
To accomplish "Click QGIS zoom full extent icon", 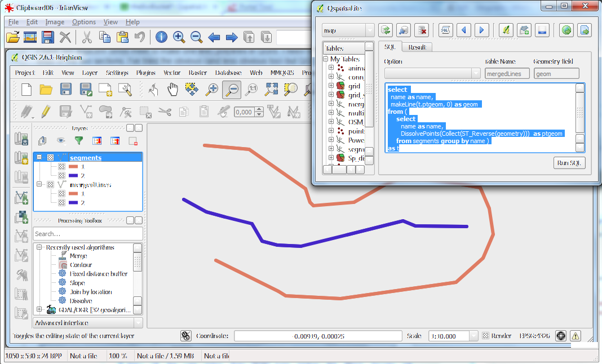I will click(x=272, y=90).
